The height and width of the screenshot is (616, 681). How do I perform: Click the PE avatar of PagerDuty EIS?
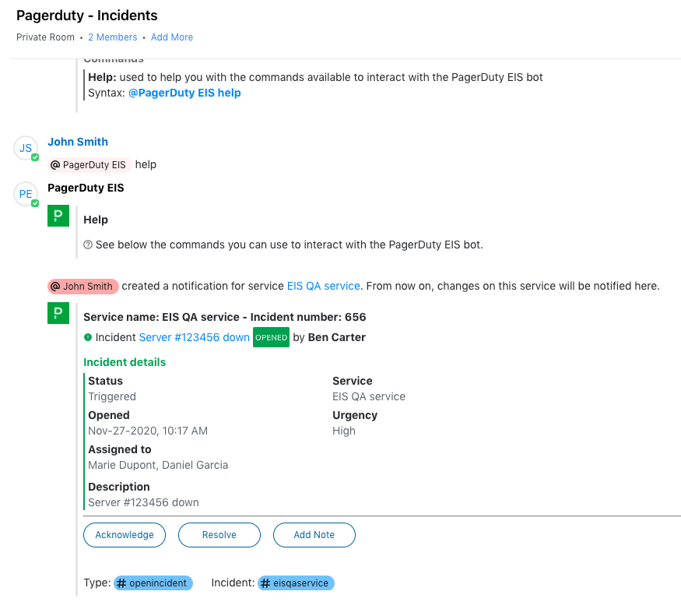pyautogui.click(x=26, y=194)
